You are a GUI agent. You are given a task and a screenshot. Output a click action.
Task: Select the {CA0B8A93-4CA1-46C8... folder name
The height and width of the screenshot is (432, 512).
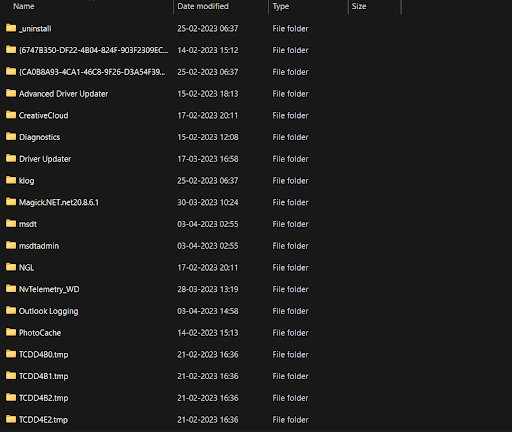92,72
